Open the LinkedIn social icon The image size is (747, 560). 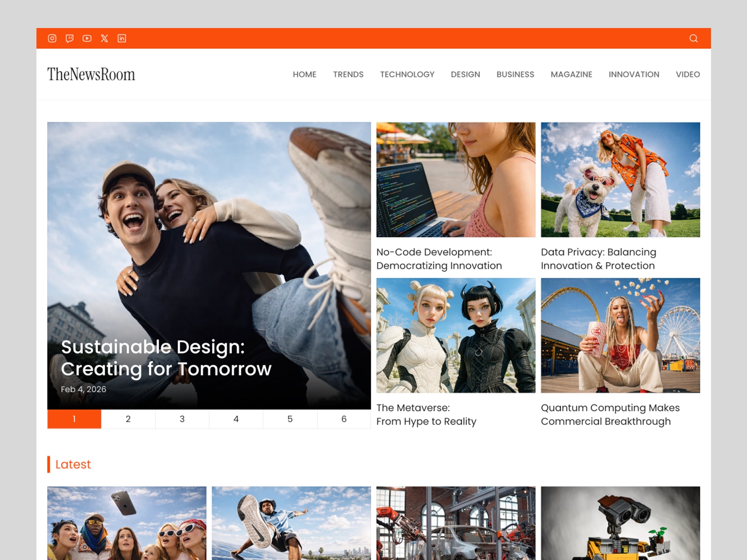[x=122, y=38]
